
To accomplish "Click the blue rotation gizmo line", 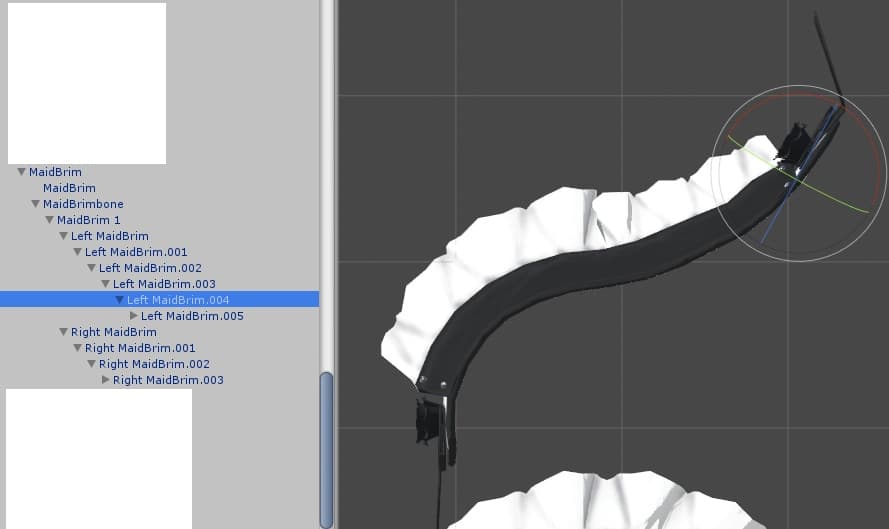I will tap(770, 230).
